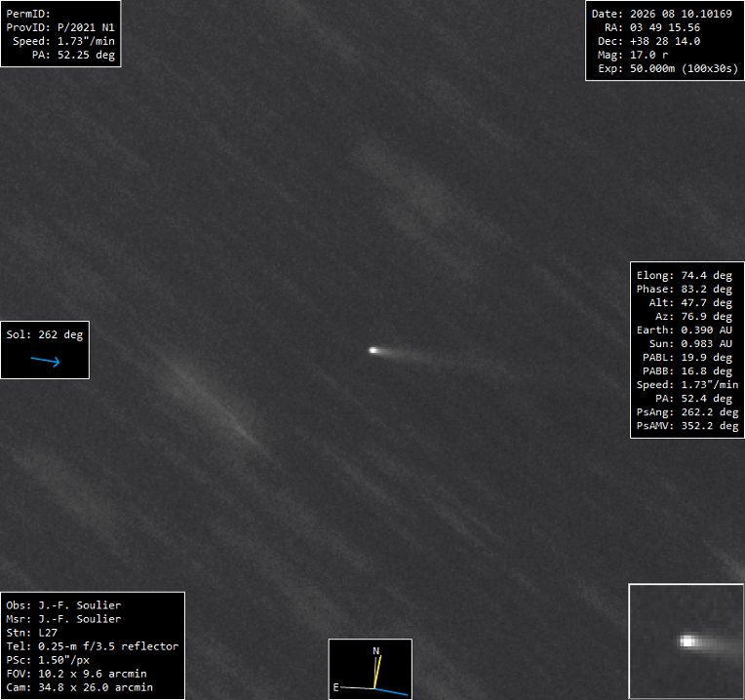This screenshot has height=700, width=745.
Task: Click the 'N' label on the compass
Action: (375, 651)
